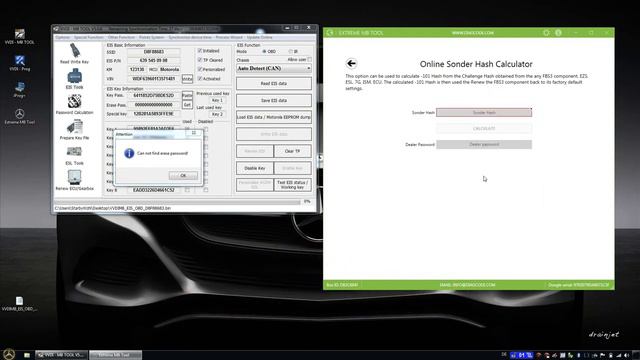The height and width of the screenshot is (360, 640).
Task: Switch to Extreme MB Tool taskbar button
Action: (x=116, y=355)
